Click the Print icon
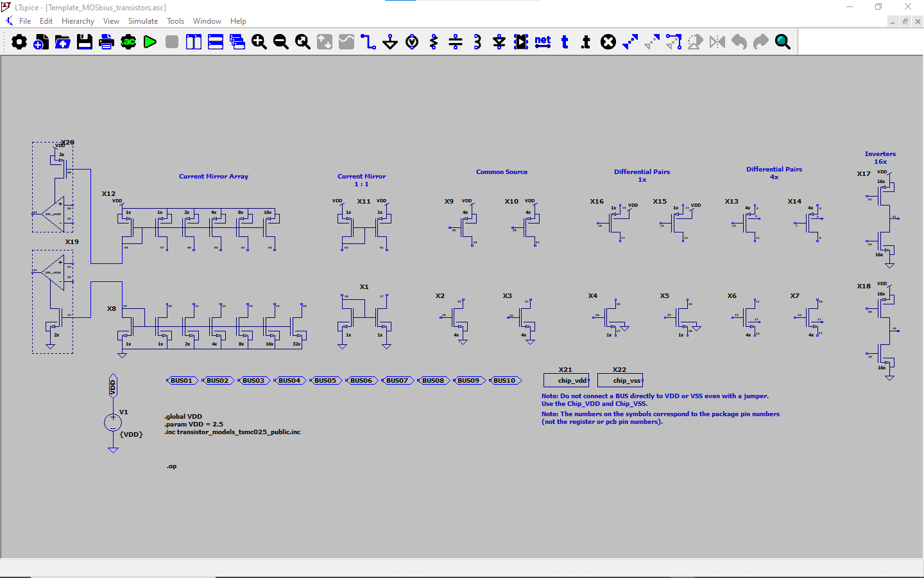 click(x=107, y=42)
